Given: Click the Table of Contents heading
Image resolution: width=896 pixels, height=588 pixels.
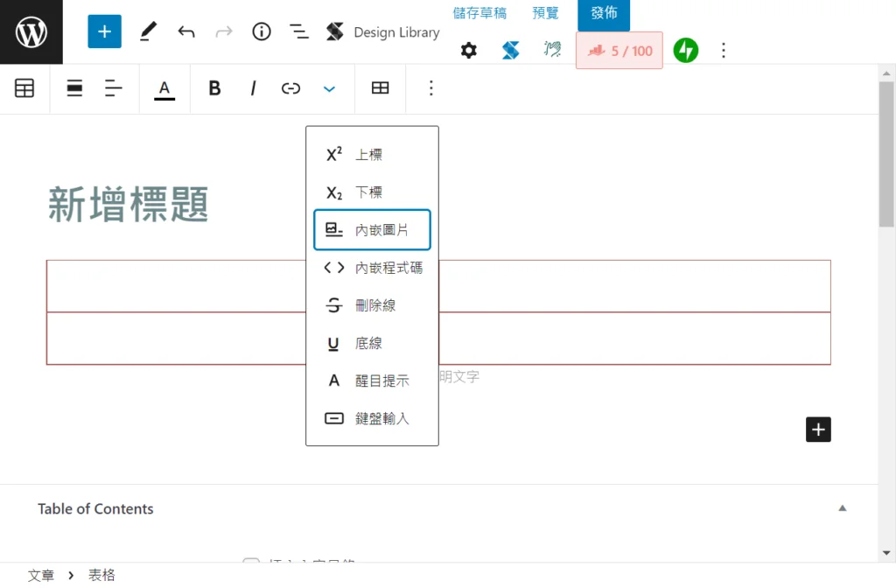Looking at the screenshot, I should pyautogui.click(x=95, y=508).
